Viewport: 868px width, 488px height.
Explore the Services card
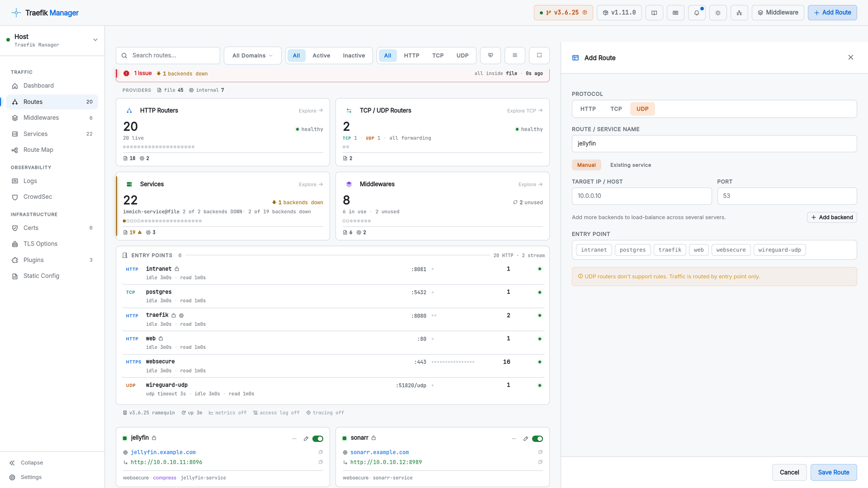click(311, 184)
